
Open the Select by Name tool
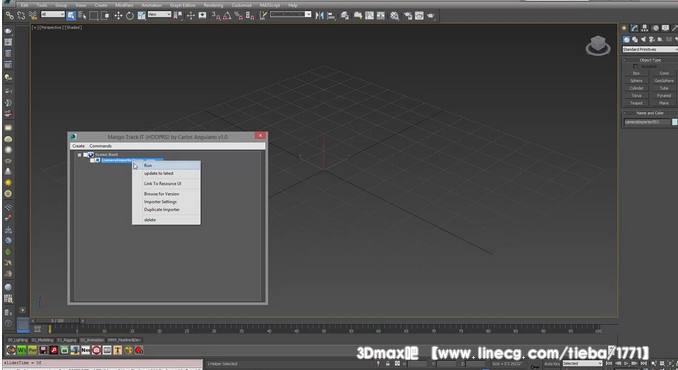(82, 16)
